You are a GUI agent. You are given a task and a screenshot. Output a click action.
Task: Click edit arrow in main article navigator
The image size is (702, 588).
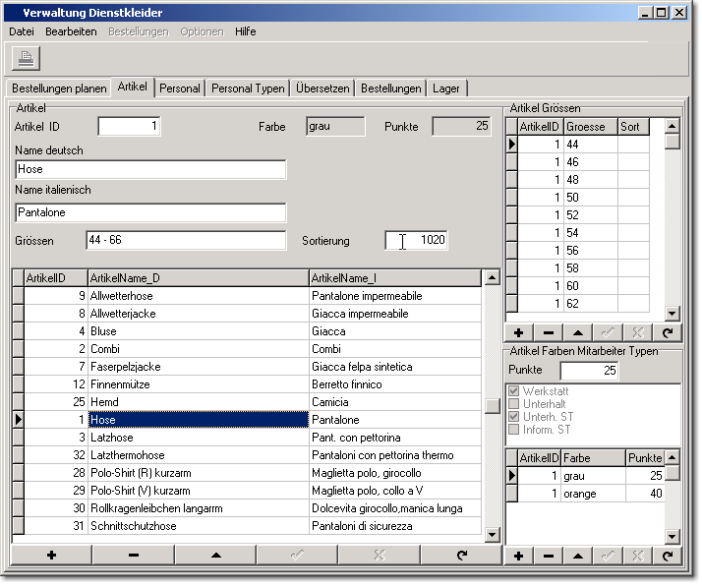coord(215,556)
